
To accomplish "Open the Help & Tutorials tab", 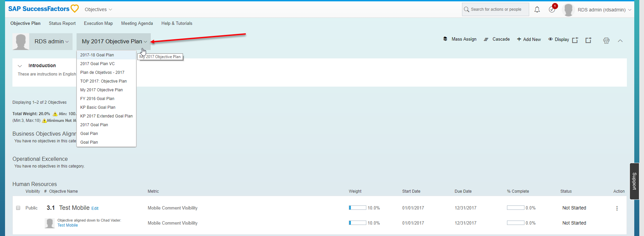I will point(177,23).
